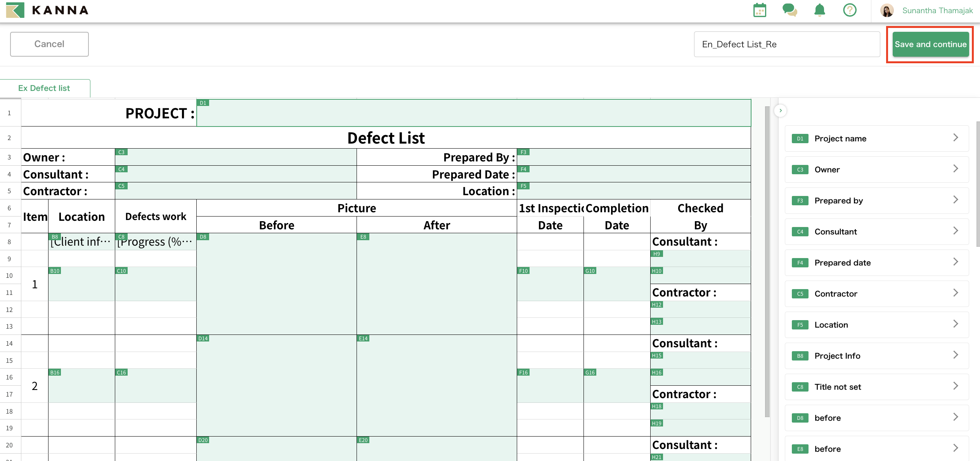Edit the En_Defect List_Re template name field
The image size is (980, 461).
[x=786, y=44]
